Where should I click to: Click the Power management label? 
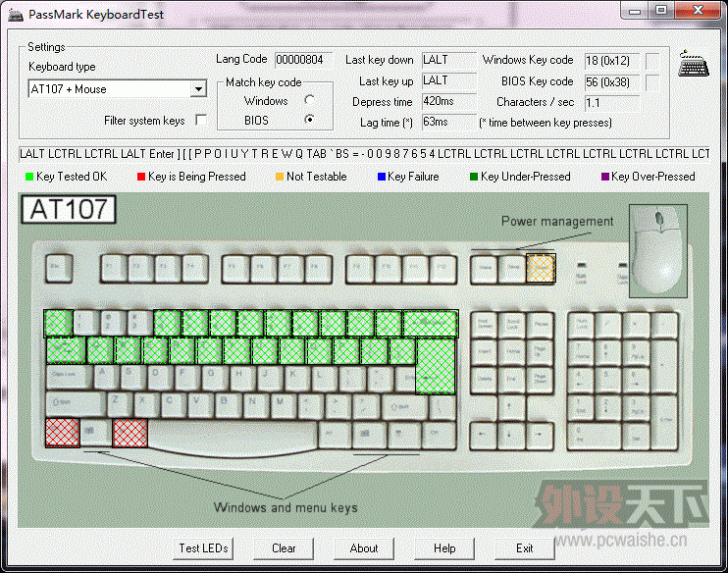(x=557, y=221)
